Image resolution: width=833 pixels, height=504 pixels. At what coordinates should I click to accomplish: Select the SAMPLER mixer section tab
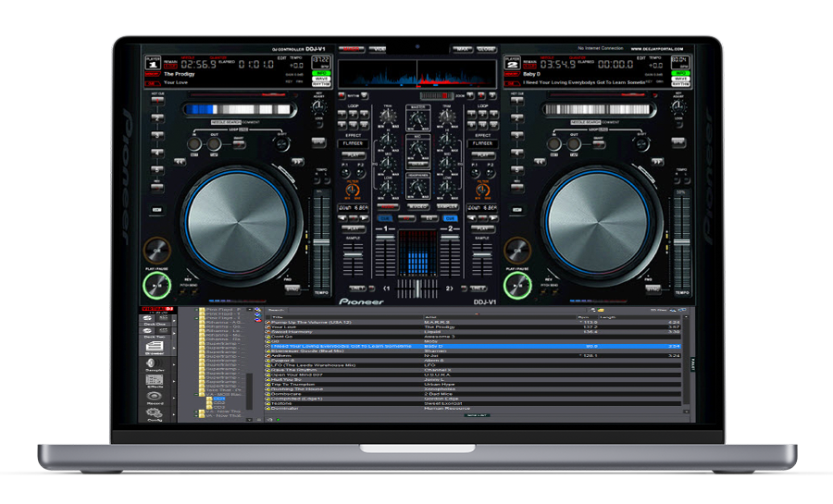point(447,206)
